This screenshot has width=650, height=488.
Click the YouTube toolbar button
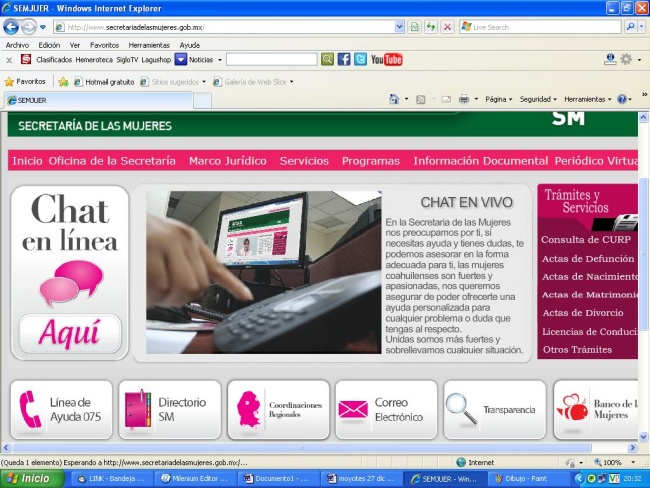click(386, 60)
